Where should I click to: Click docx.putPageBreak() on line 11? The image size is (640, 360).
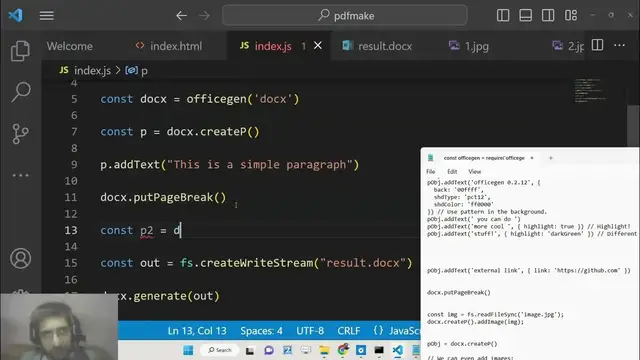163,198
